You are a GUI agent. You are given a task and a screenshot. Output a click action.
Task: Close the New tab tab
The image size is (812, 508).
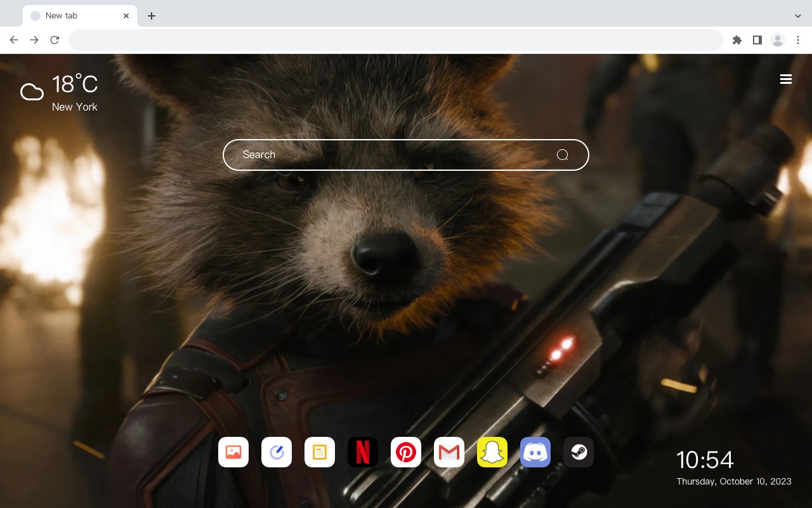coord(126,16)
